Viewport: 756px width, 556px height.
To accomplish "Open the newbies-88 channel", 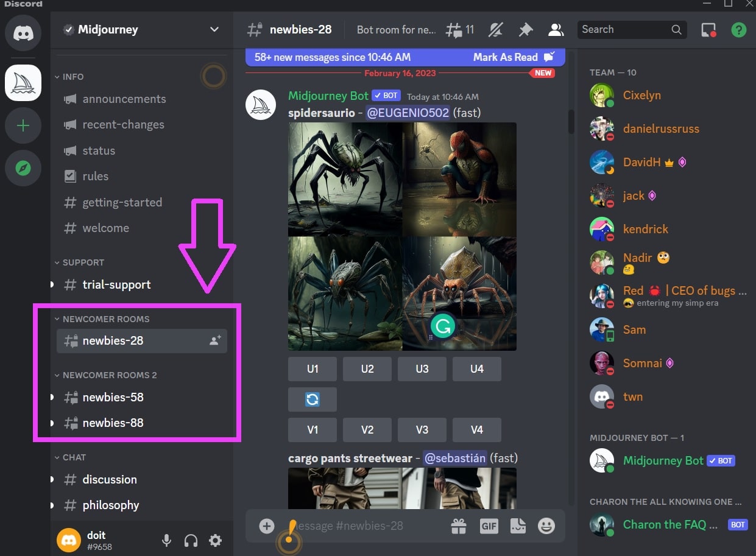I will point(142,423).
